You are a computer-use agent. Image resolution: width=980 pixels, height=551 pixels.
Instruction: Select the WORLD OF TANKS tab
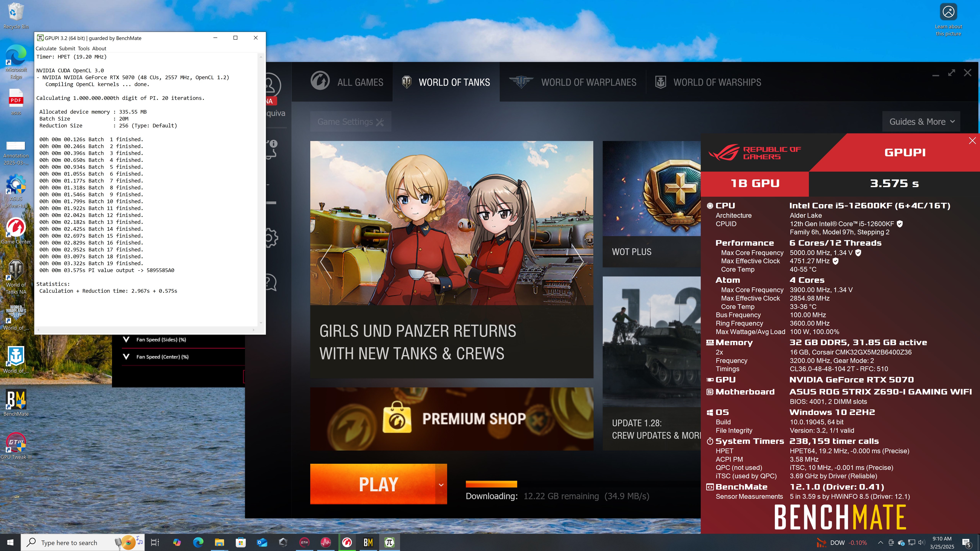tap(446, 82)
